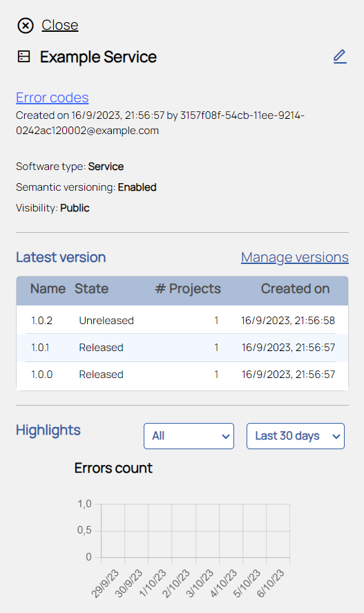Open the Error codes link
The image size is (364, 613).
tap(52, 97)
